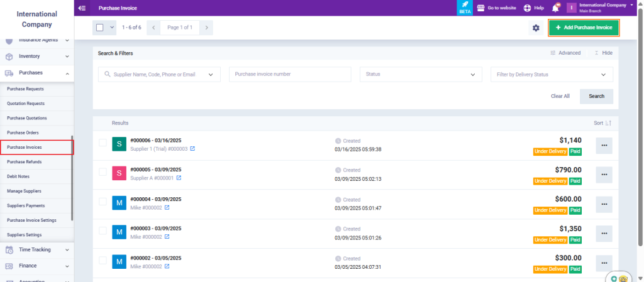This screenshot has height=282, width=644.
Task: Hide the Search & Filters panel
Action: pos(603,53)
